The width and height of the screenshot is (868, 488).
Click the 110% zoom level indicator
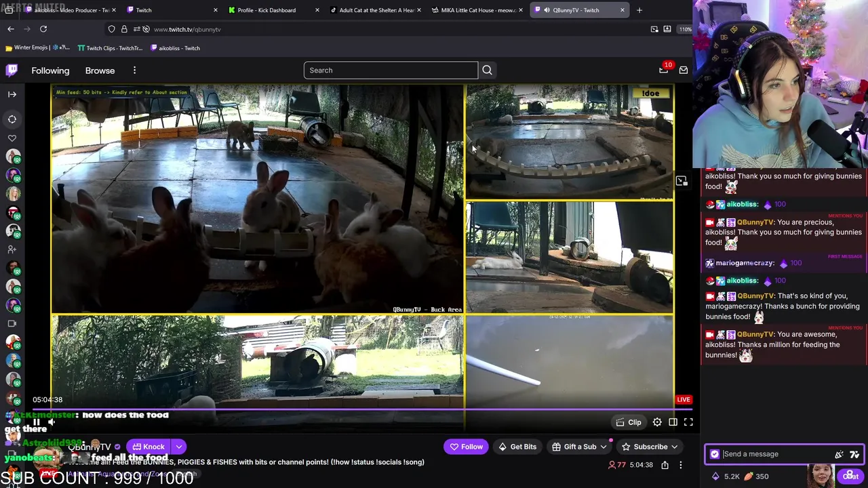click(685, 29)
